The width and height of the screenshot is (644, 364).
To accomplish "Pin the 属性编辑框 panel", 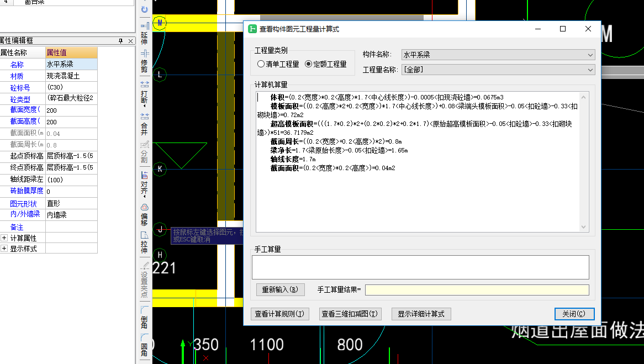I will point(120,41).
